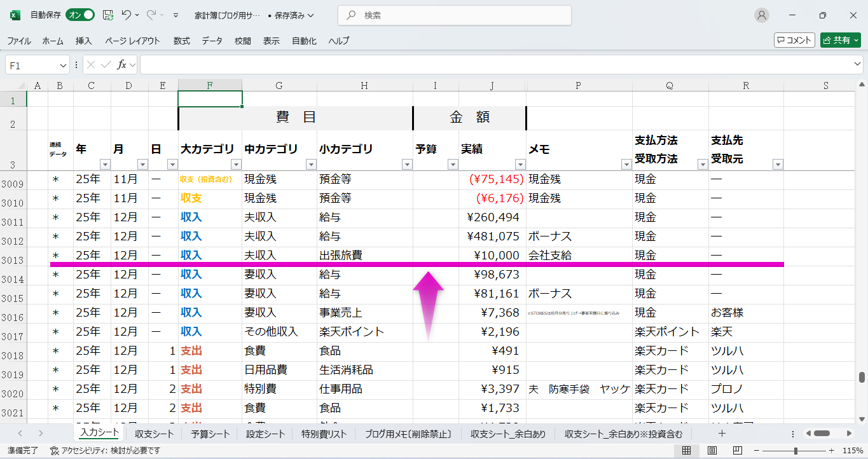Image resolution: width=868 pixels, height=459 pixels.
Task: Toggle the AutoSave switch off
Action: point(80,15)
